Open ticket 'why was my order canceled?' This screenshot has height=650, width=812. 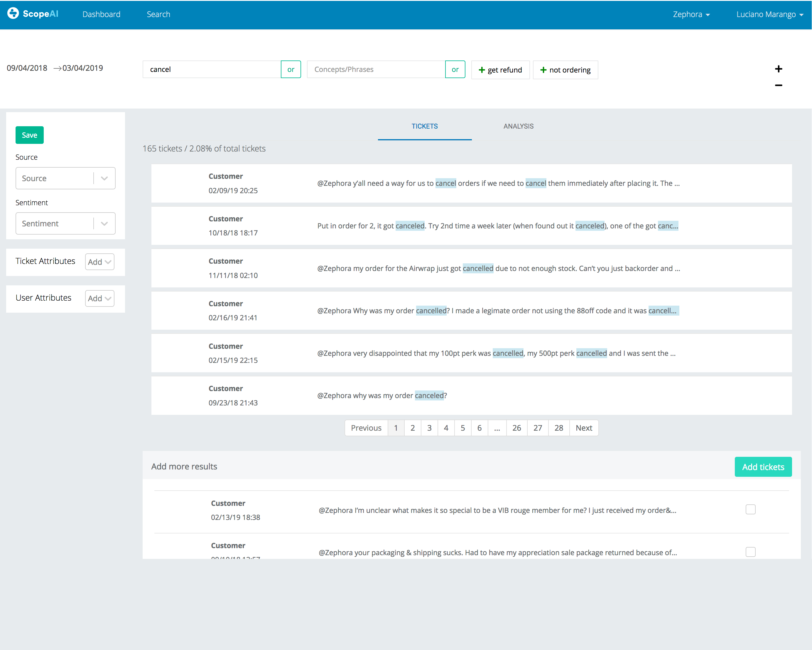pyautogui.click(x=472, y=396)
